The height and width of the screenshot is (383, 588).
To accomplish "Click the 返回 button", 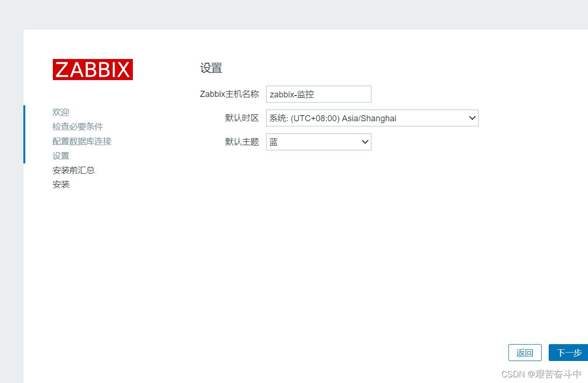I will 525,353.
